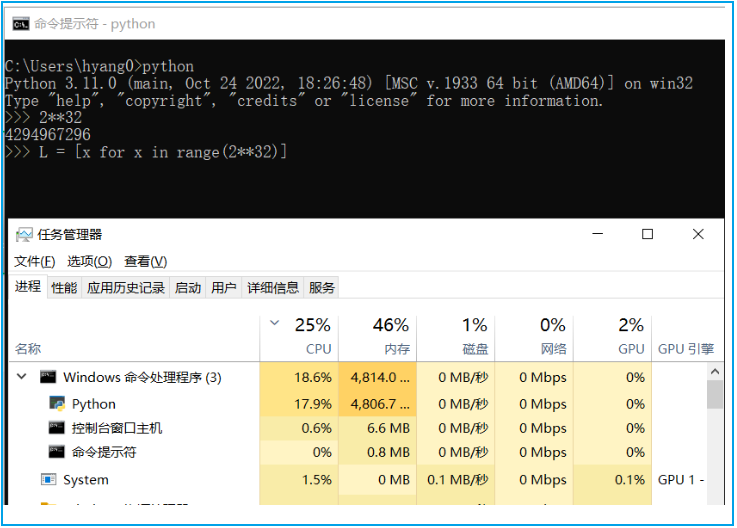Click the GPU 1 - engine cell

point(681,480)
